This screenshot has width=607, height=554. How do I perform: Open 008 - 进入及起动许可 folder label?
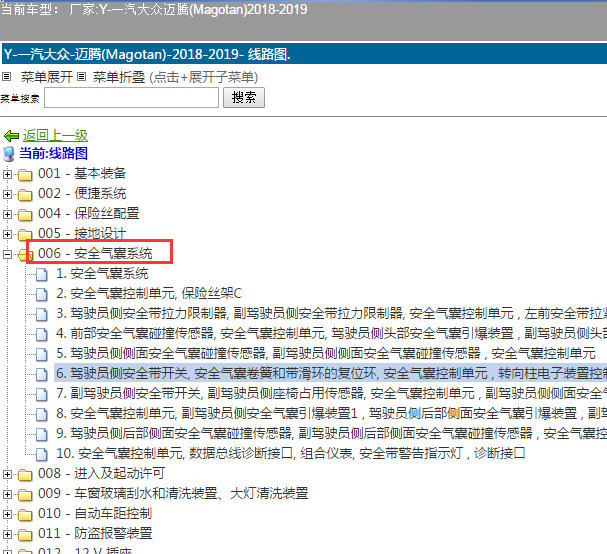coord(101,473)
